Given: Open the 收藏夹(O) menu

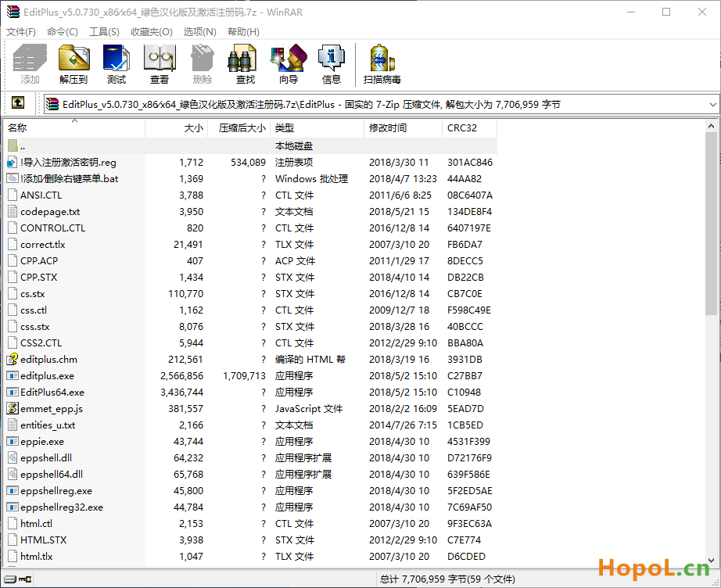Looking at the screenshot, I should pyautogui.click(x=152, y=32).
